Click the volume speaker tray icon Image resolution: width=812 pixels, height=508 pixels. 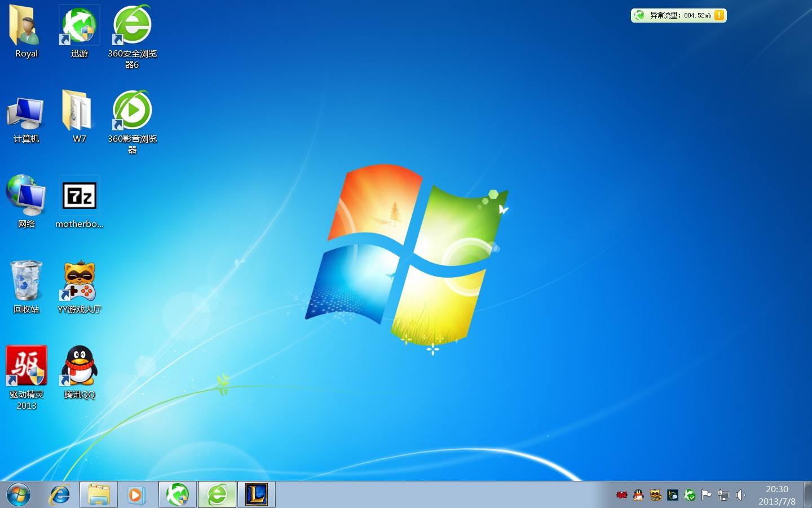point(740,495)
